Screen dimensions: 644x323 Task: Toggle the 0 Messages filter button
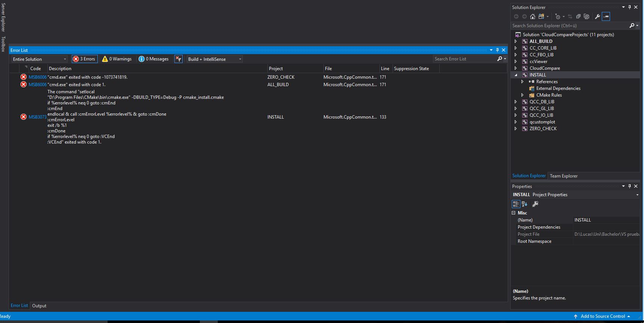[x=154, y=59]
